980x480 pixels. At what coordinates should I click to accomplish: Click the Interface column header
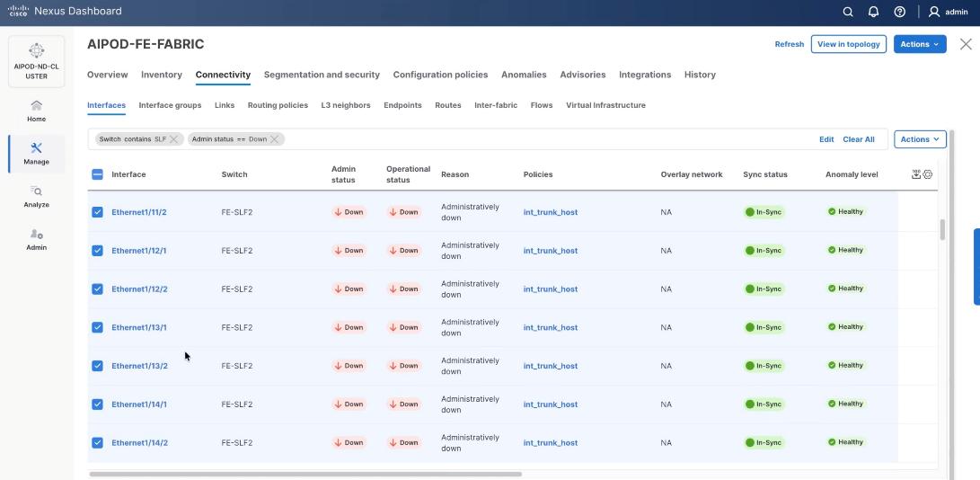click(128, 174)
